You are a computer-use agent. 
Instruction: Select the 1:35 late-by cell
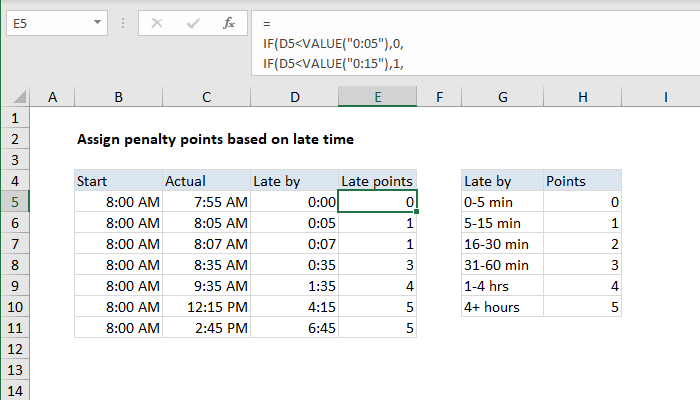pos(295,286)
